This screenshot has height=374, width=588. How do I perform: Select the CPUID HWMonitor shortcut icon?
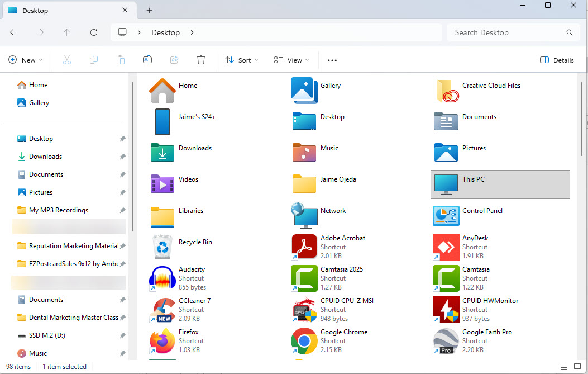pos(446,310)
